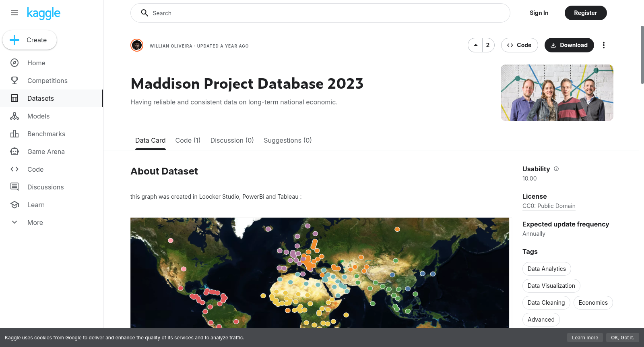Screen dimensions: 644x347
Task: Select the Data Visualization tag
Action: tap(551, 286)
